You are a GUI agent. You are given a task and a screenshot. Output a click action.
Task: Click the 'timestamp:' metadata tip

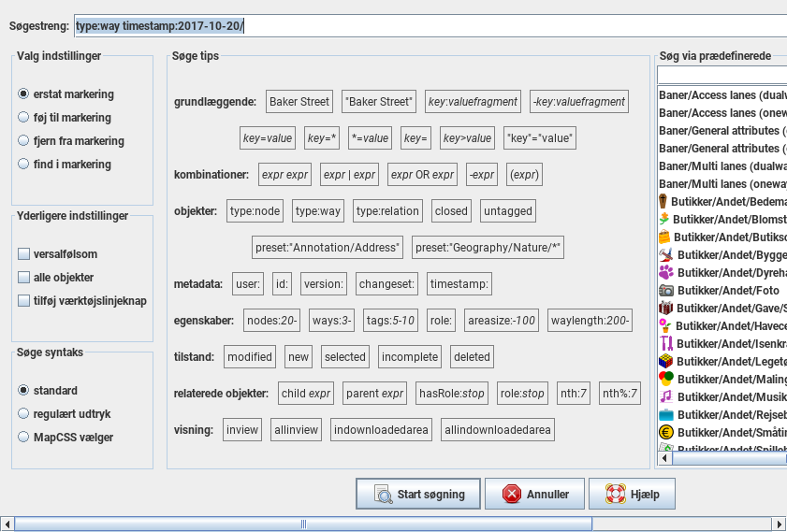[x=459, y=284]
